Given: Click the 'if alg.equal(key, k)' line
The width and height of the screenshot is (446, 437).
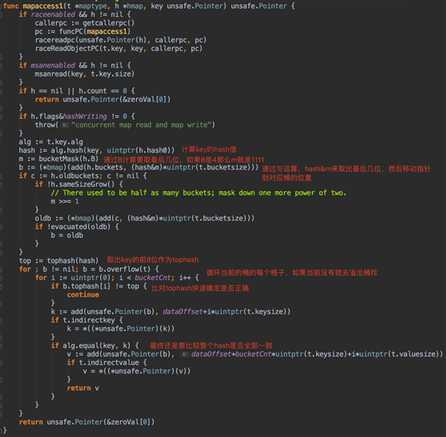Looking at the screenshot, I should tap(95, 346).
